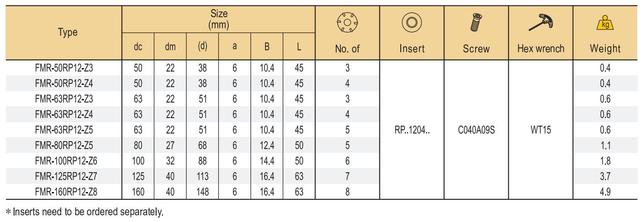Click the dc column header
This screenshot has height=222, width=644.
pos(138,47)
